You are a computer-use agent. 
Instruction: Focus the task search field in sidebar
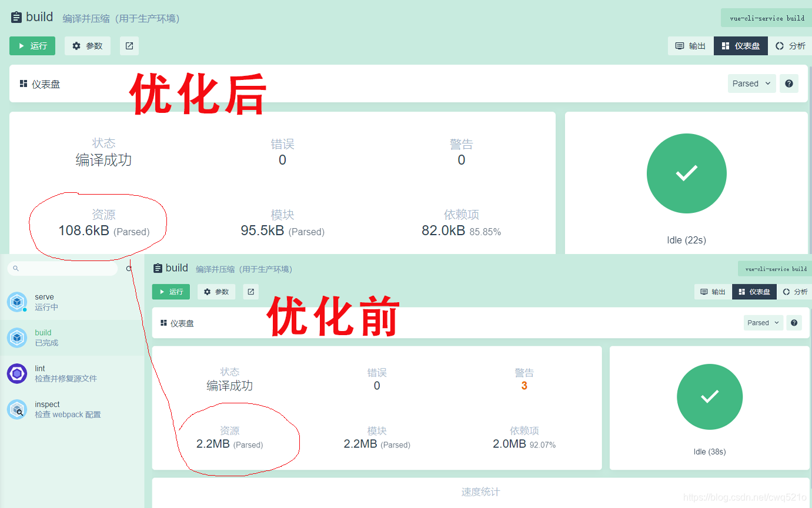pyautogui.click(x=63, y=268)
